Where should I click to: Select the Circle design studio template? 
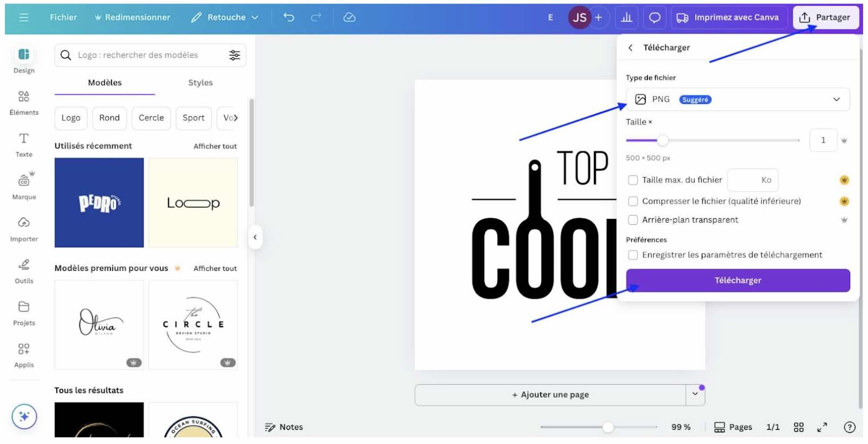(193, 325)
